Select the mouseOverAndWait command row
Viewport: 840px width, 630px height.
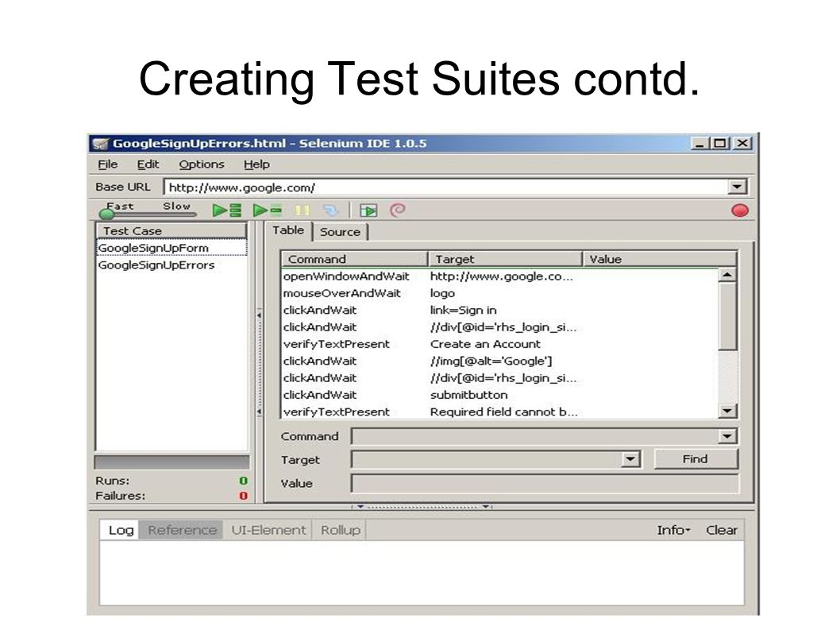click(x=500, y=293)
